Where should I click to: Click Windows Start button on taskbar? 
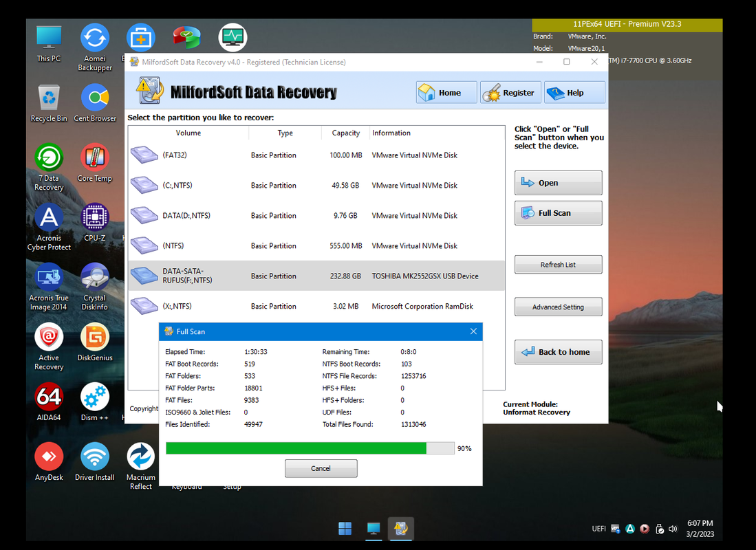345,529
